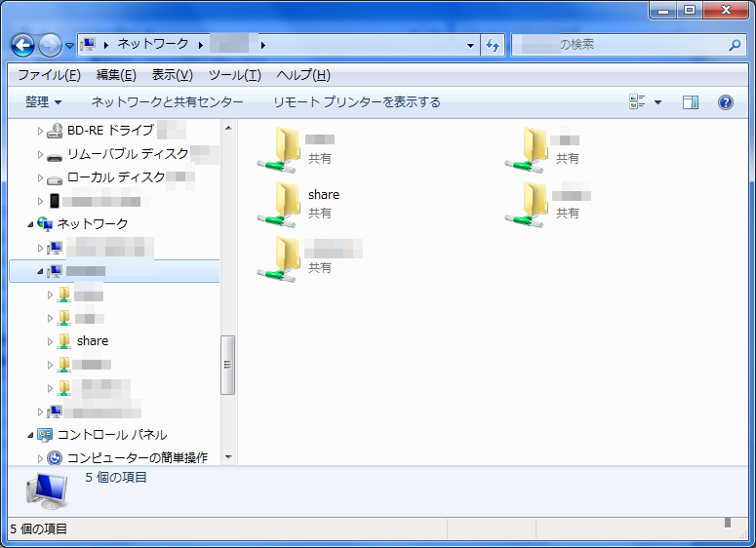
Task: Open the view options dropdown arrow
Action: [657, 102]
